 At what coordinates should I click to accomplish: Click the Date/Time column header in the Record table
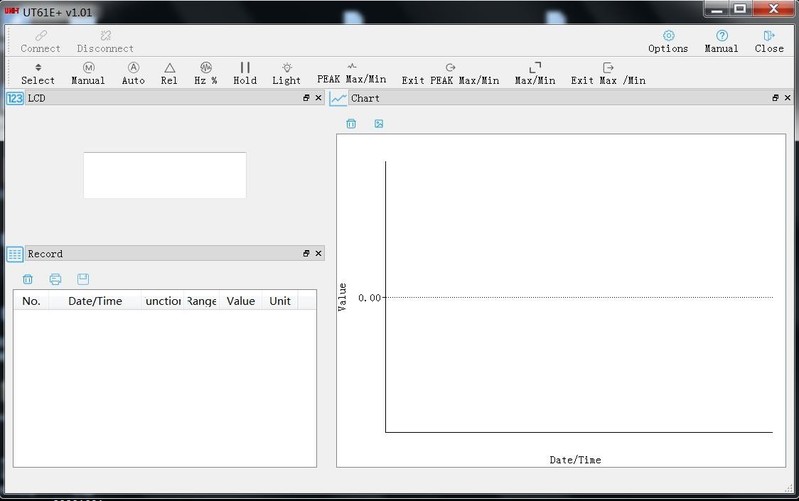[x=95, y=301]
